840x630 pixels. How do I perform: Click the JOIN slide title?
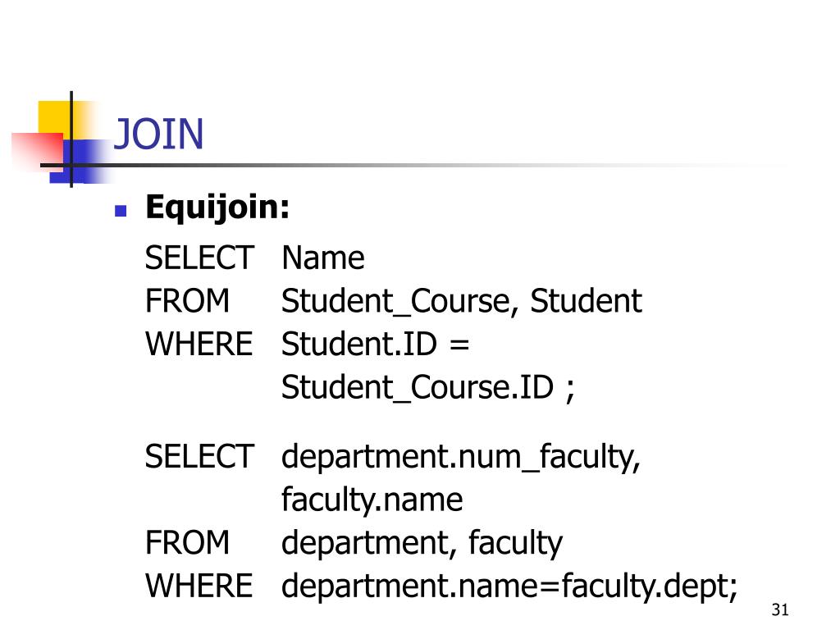158,134
